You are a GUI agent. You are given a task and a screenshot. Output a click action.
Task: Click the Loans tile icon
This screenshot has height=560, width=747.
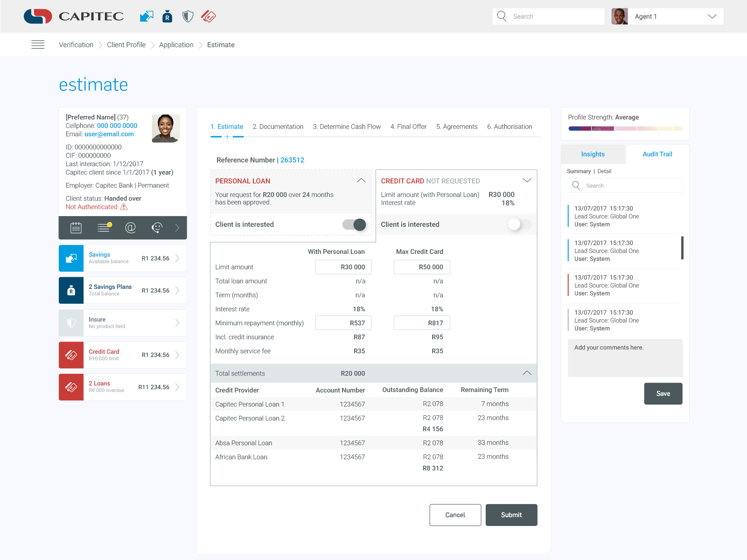pos(71,387)
